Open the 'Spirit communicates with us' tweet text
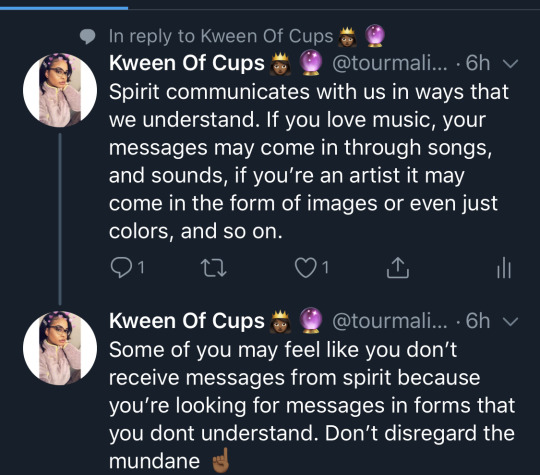This screenshot has height=475, width=540. point(309,162)
